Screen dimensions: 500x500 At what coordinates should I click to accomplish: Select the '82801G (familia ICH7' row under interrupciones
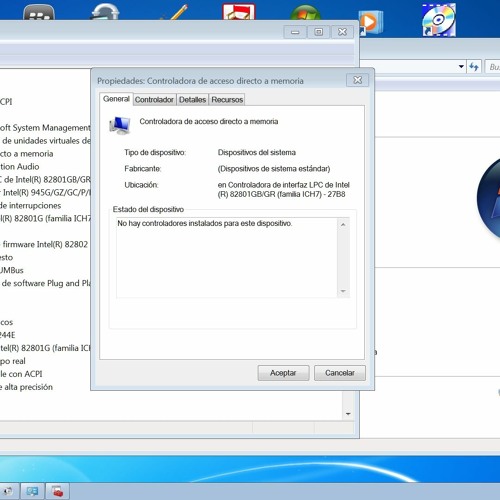click(x=45, y=219)
